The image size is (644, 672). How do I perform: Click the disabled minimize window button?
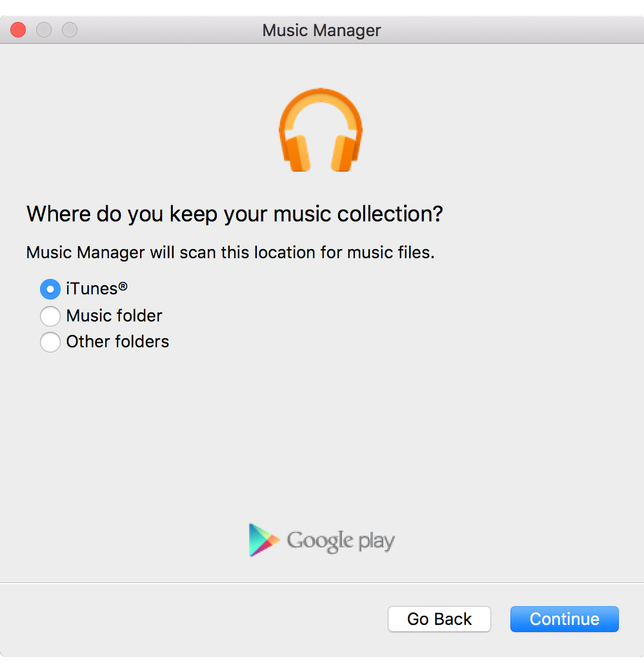coord(44,30)
